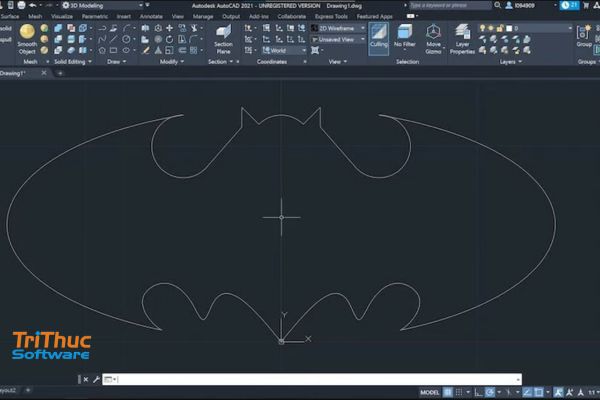Click the keyword search box in title bar
Image resolution: width=600 pixels, height=400 pixels.
pyautogui.click(x=450, y=5)
